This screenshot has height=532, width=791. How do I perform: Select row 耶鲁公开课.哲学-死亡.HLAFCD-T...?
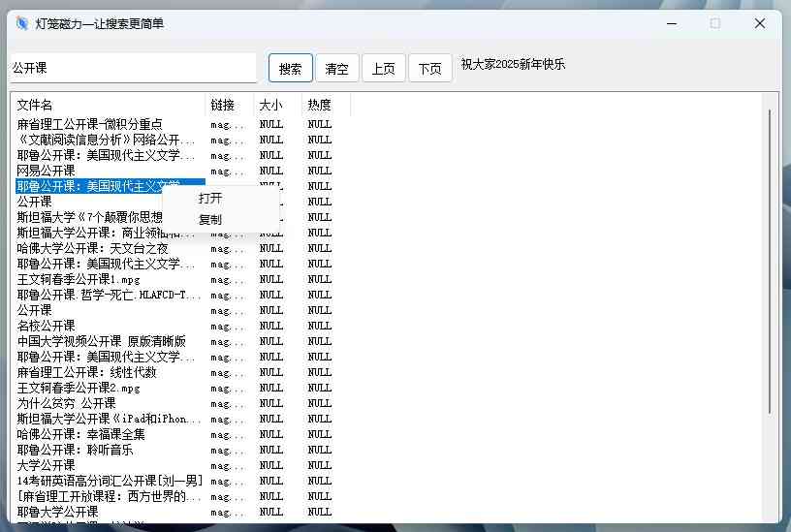pyautogui.click(x=109, y=295)
